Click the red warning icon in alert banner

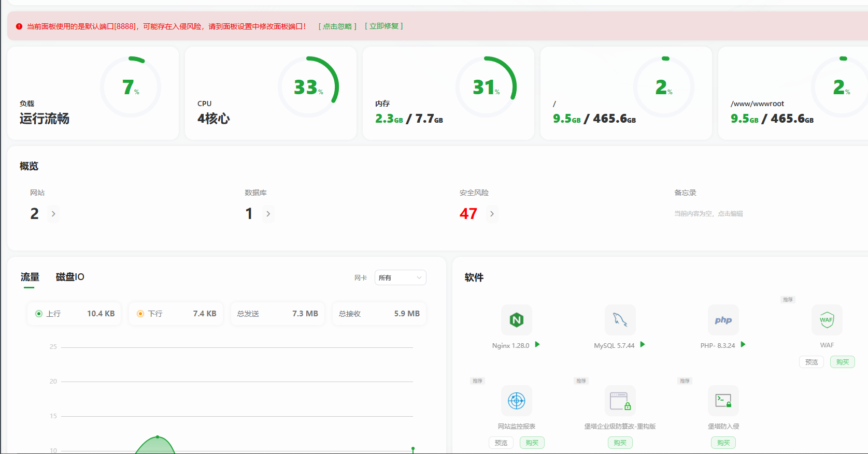tap(19, 26)
